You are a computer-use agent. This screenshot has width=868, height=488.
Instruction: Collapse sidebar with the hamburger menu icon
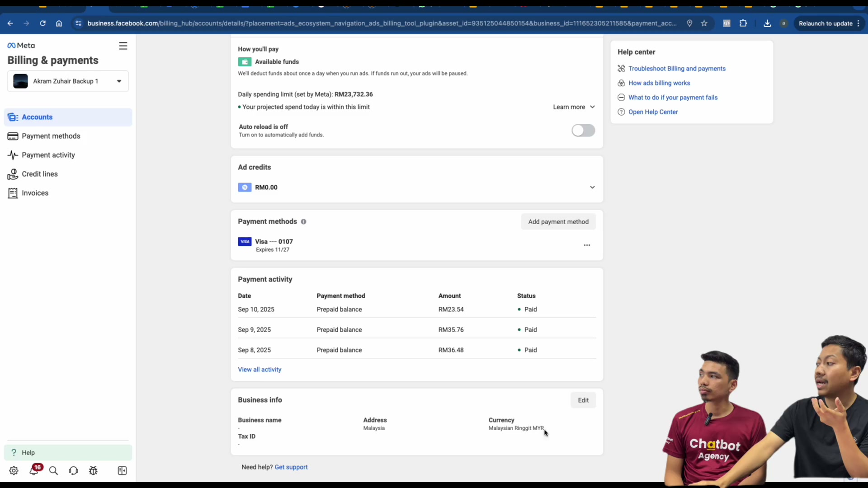[x=123, y=46]
